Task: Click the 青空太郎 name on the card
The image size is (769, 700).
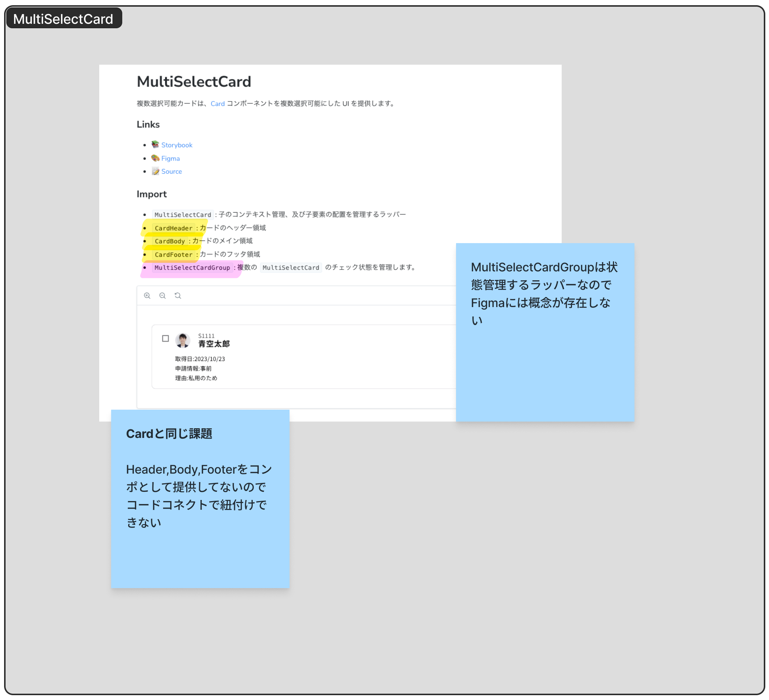Action: point(214,344)
